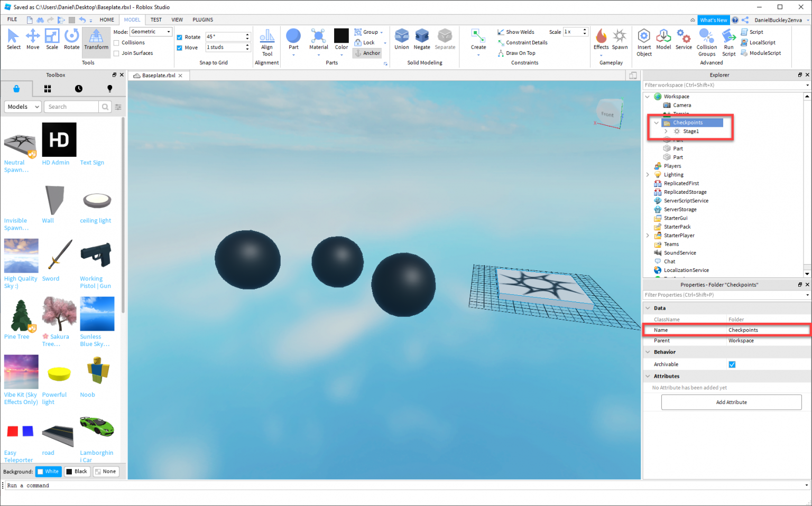Open the Effects gameplay icon

click(x=601, y=38)
